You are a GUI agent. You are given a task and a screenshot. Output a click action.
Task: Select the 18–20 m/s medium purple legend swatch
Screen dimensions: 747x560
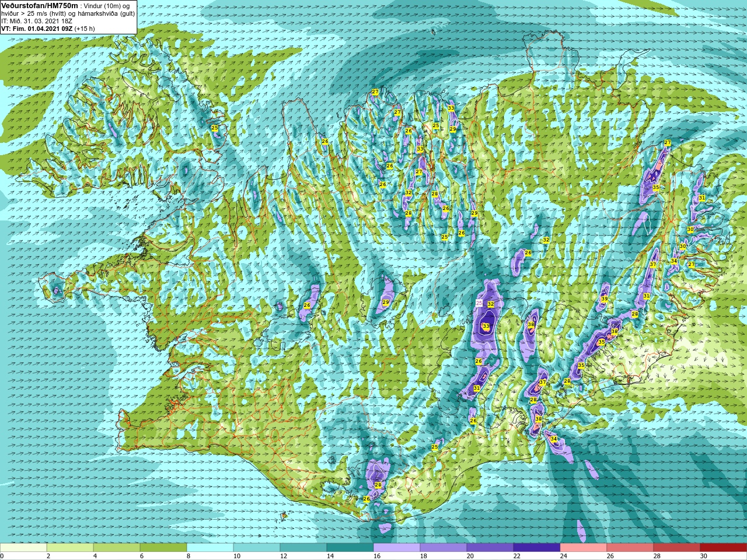click(444, 548)
